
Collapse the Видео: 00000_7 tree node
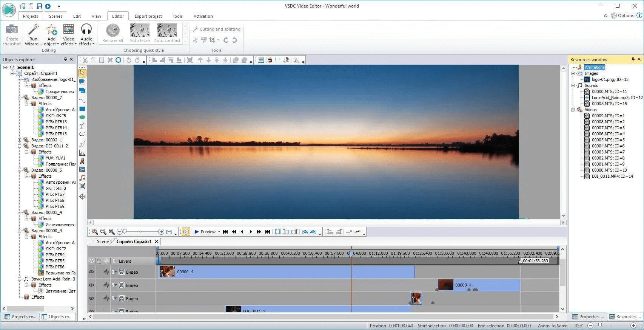(x=20, y=98)
